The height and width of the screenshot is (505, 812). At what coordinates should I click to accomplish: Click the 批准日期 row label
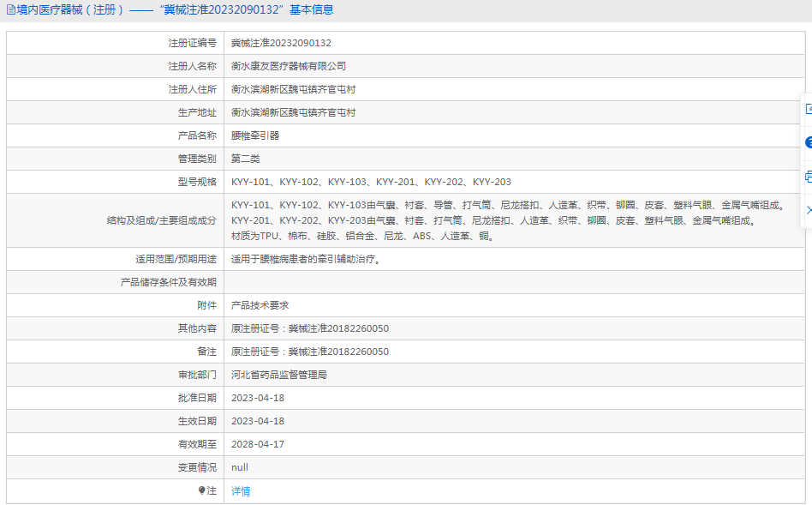[x=197, y=398]
